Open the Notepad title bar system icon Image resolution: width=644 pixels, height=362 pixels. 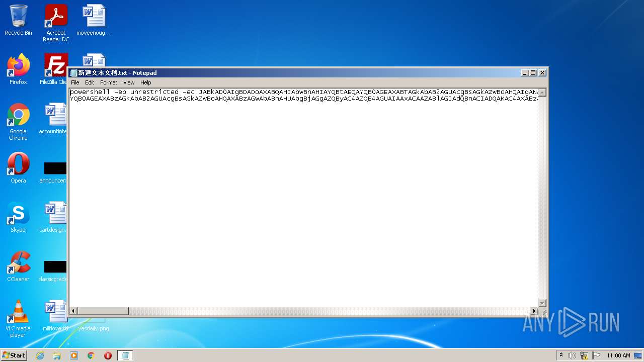click(x=73, y=73)
